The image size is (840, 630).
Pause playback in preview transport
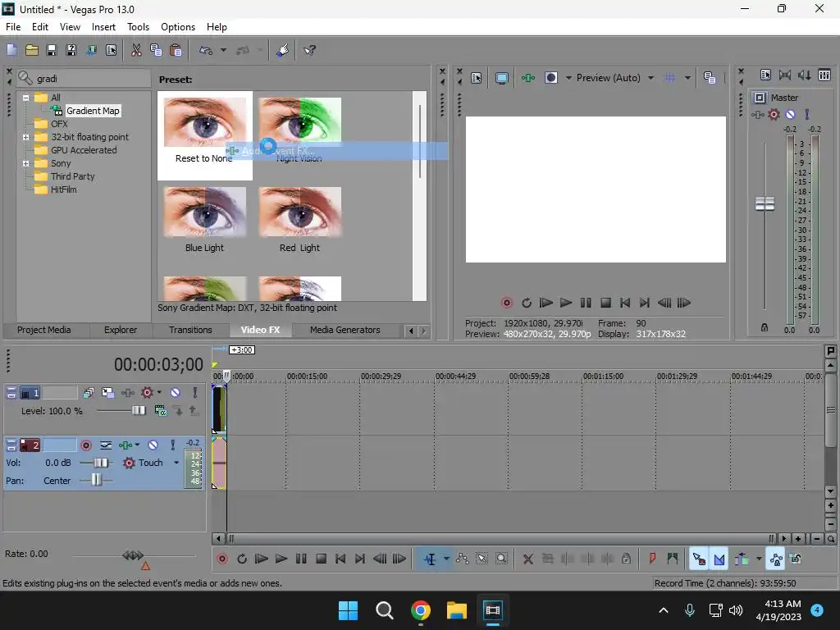(586, 303)
